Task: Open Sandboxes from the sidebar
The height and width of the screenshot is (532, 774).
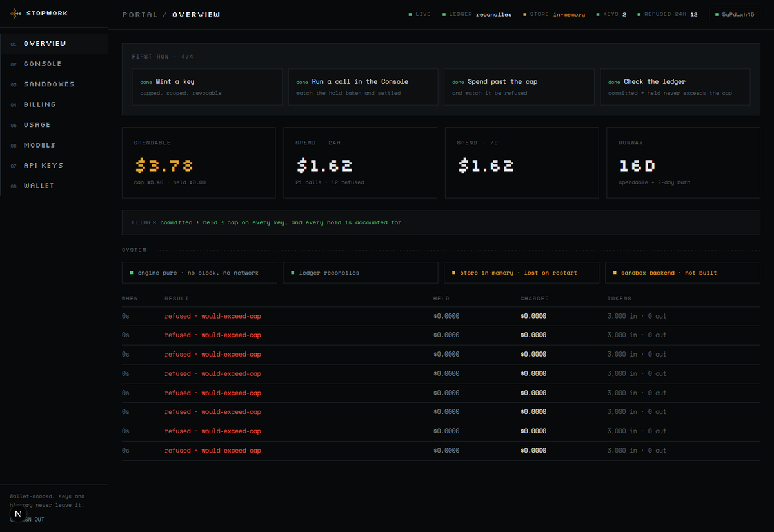Action: (x=54, y=84)
